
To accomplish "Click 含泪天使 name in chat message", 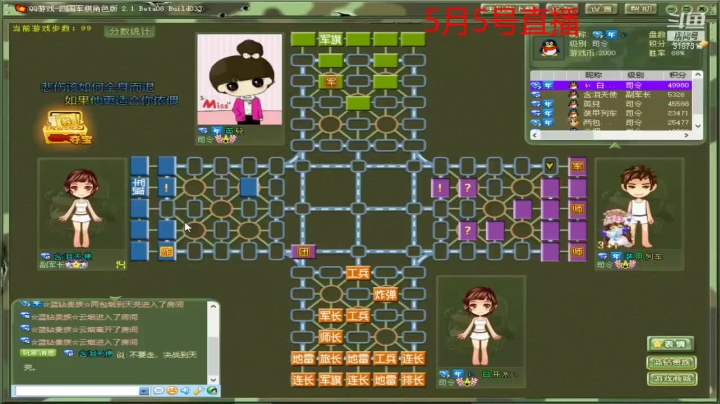I will 96,354.
